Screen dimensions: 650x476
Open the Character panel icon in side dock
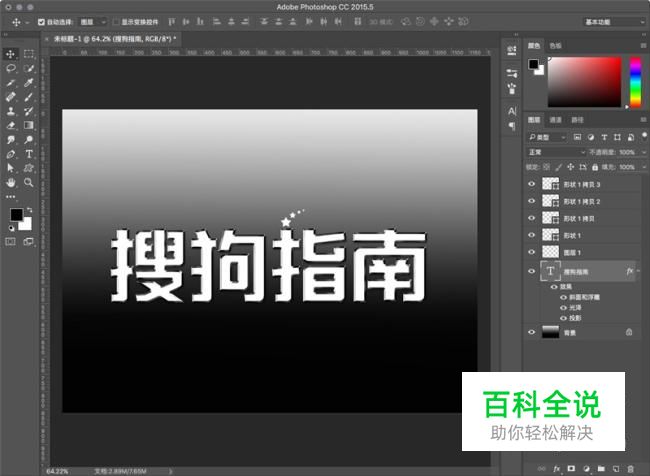coord(512,111)
